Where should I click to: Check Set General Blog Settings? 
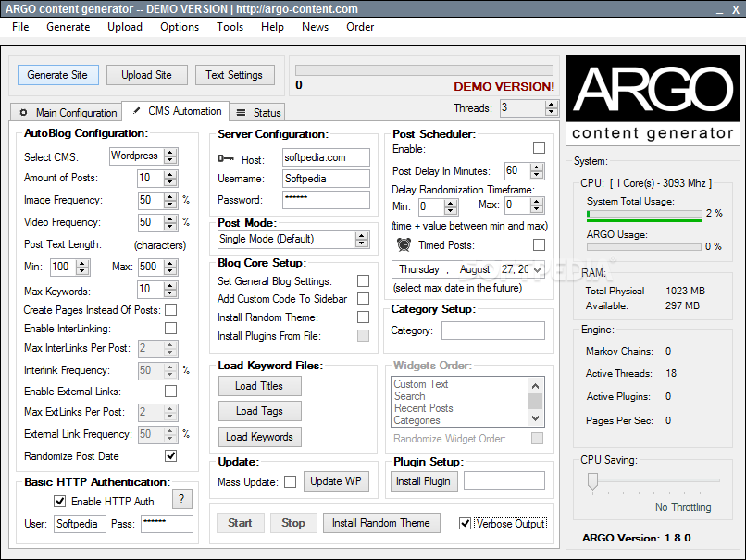[363, 281]
